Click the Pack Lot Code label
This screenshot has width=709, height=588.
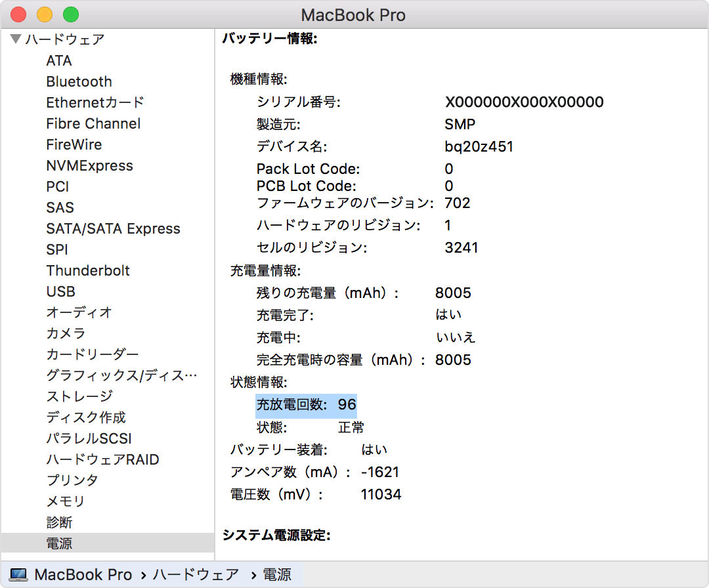309,169
